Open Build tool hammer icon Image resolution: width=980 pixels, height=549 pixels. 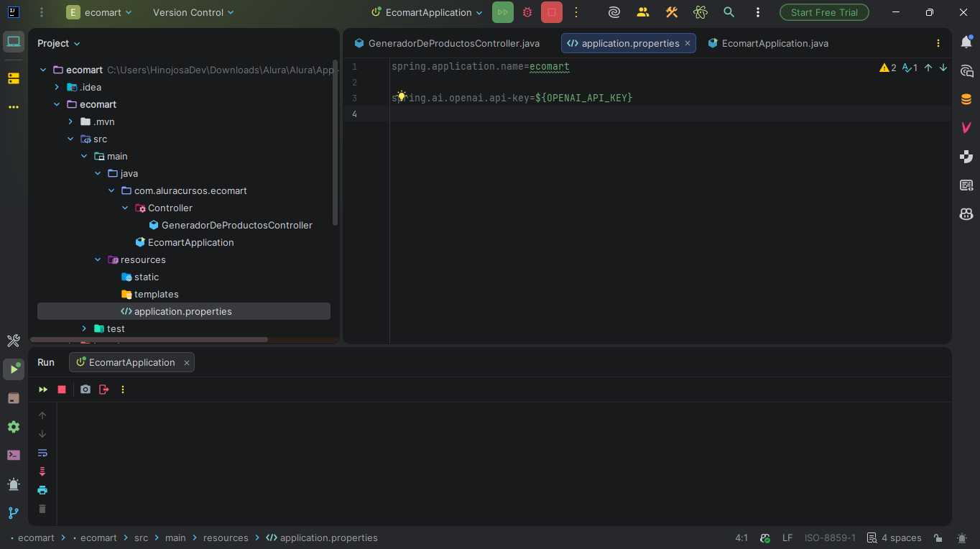pyautogui.click(x=671, y=12)
